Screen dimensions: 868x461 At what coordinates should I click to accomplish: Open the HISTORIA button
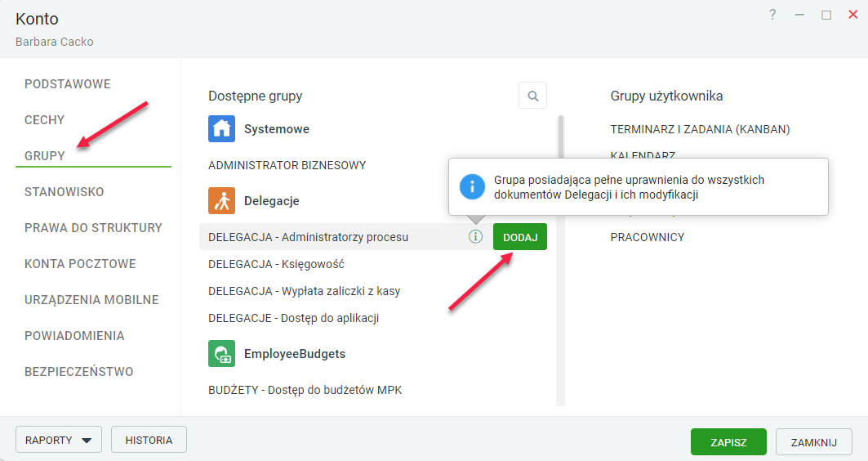tap(149, 440)
